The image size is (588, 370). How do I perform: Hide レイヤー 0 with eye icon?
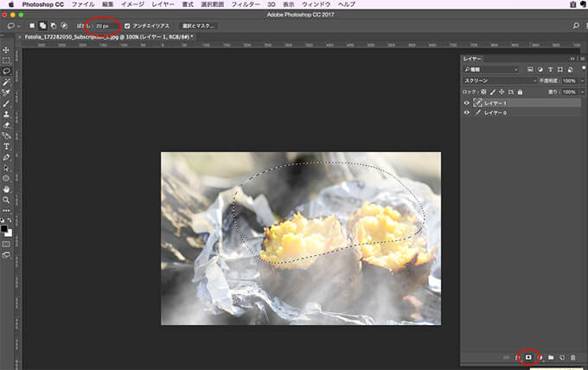pos(466,112)
